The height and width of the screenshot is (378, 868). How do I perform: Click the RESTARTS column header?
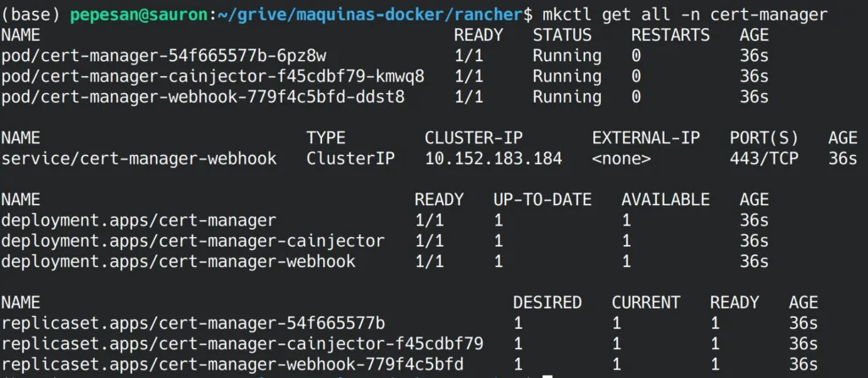(x=670, y=36)
